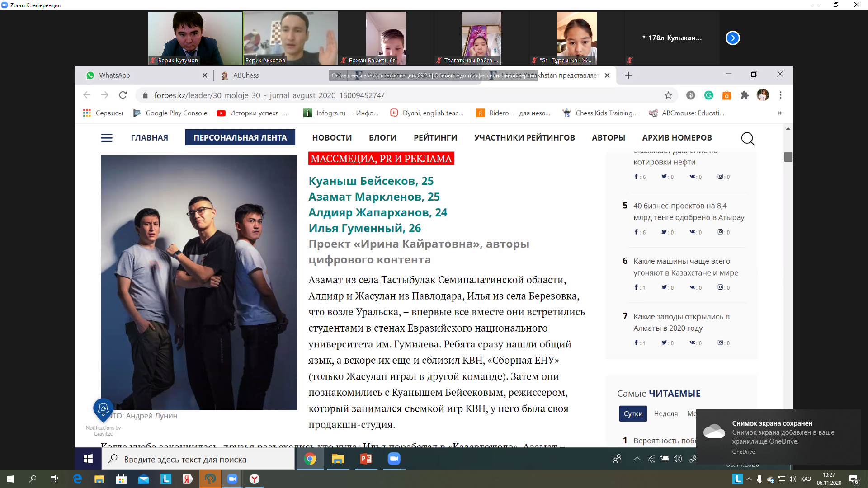
Task: Click the Grammarly extension icon
Action: pos(708,95)
